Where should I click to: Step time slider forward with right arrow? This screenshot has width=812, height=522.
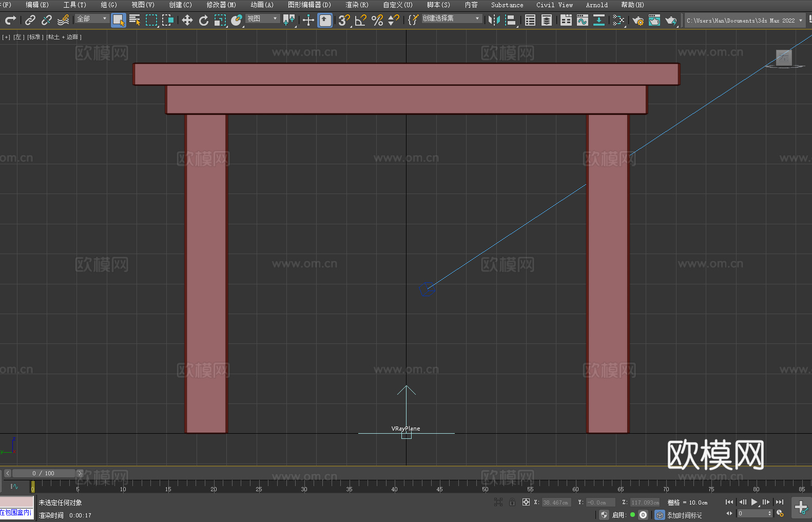click(80, 473)
